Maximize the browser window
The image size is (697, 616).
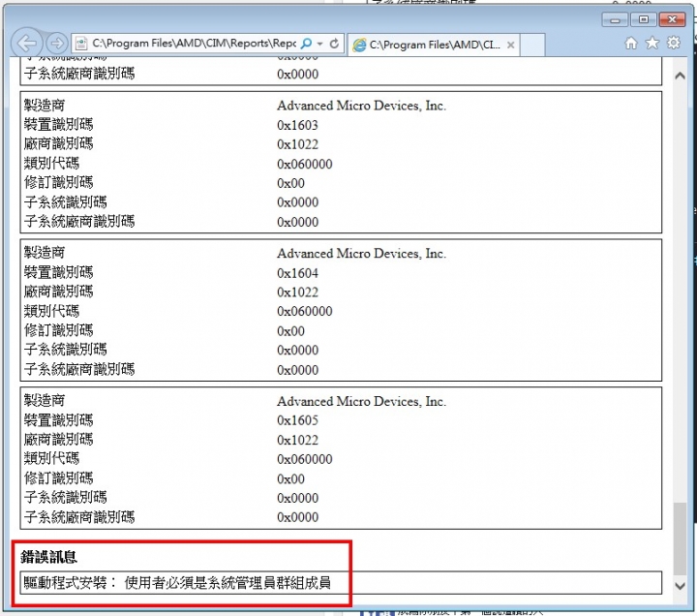point(643,19)
